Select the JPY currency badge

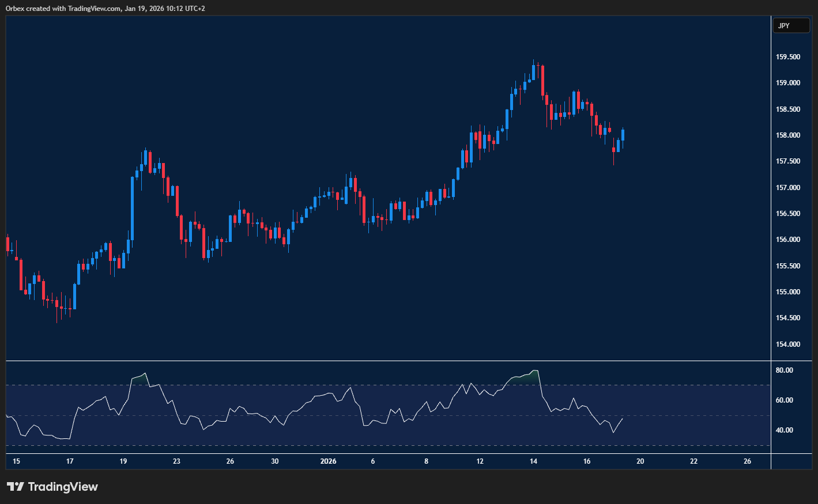click(791, 25)
